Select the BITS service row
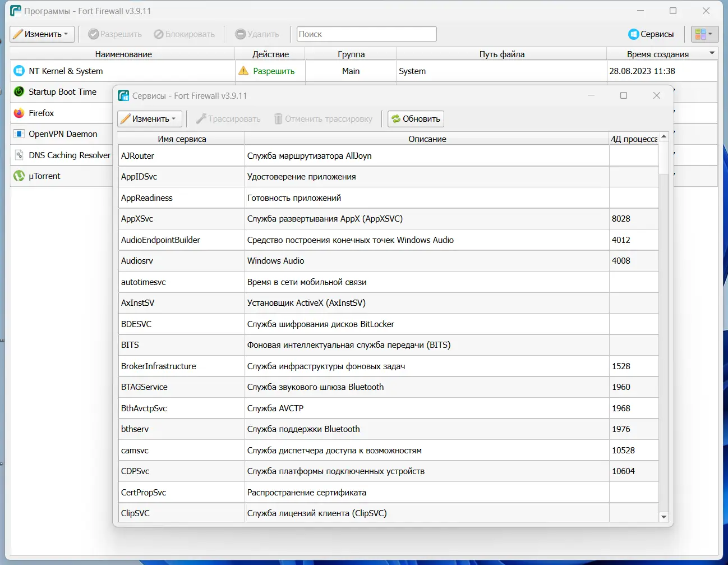The width and height of the screenshot is (728, 565). pyautogui.click(x=388, y=345)
